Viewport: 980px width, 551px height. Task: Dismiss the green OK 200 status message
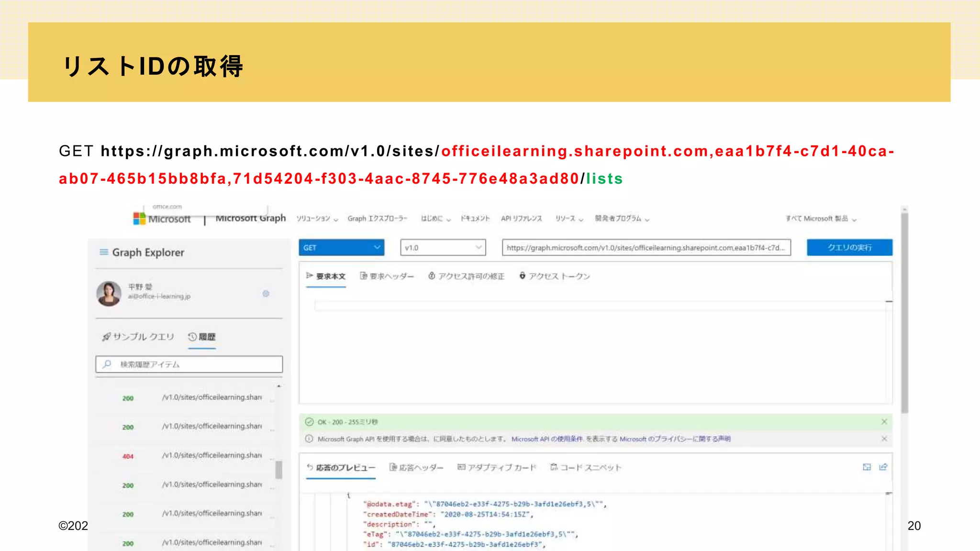[884, 421]
